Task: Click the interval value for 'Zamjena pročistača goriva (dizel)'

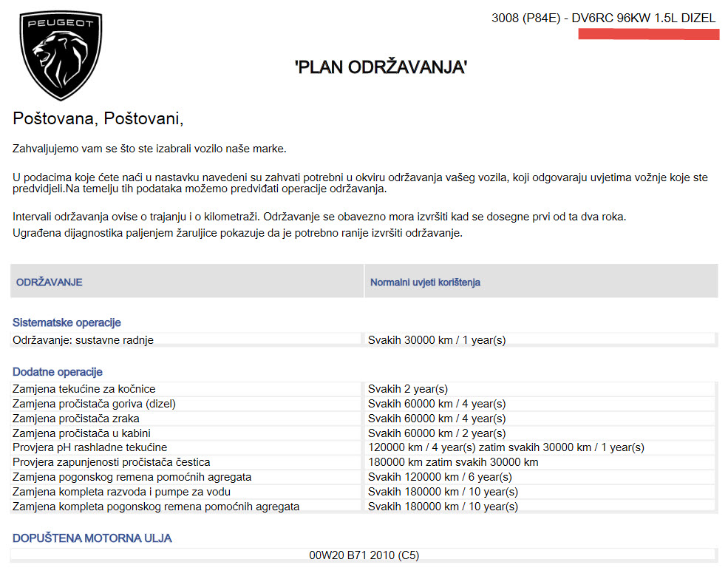Action: click(436, 404)
